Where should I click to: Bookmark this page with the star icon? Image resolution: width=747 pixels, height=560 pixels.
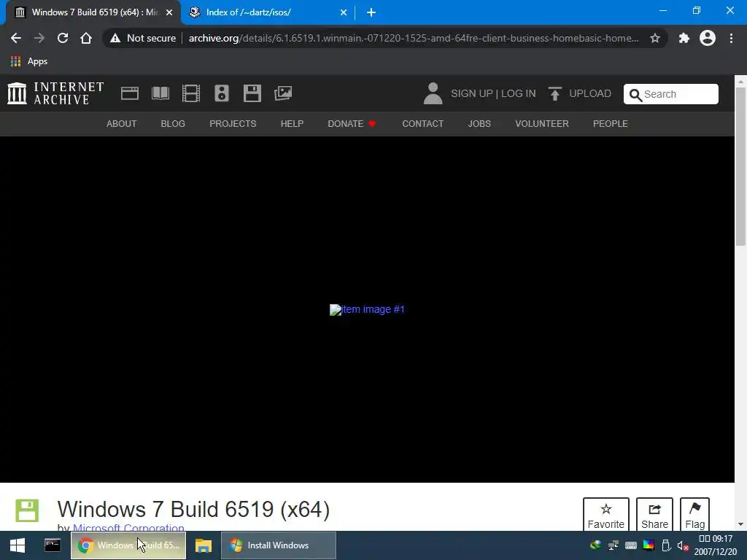click(x=655, y=38)
